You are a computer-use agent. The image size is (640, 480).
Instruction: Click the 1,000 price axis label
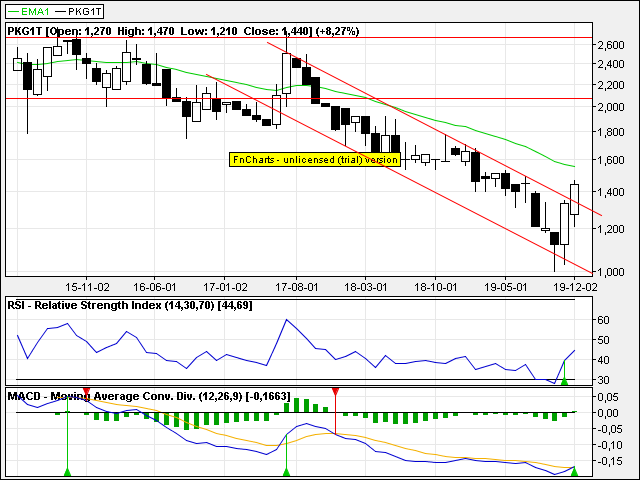611,272
